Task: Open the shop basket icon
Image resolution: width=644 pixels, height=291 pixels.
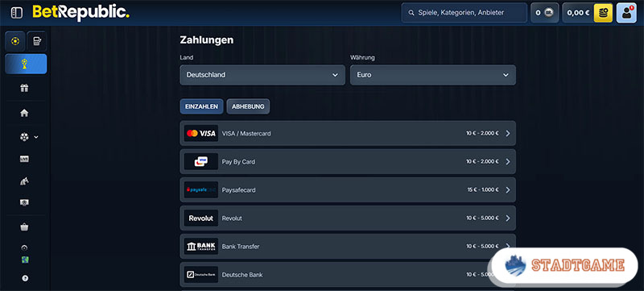Action: (25, 227)
